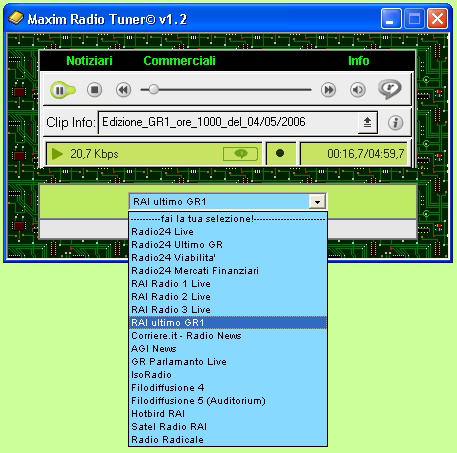Click the rewind button
The image size is (457, 453).
point(123,90)
